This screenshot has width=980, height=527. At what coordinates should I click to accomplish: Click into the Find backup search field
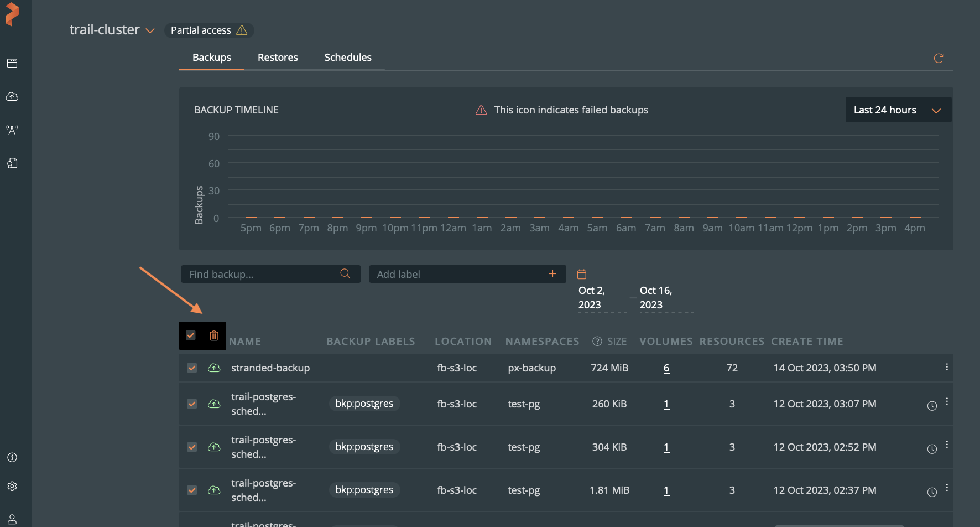click(x=260, y=274)
